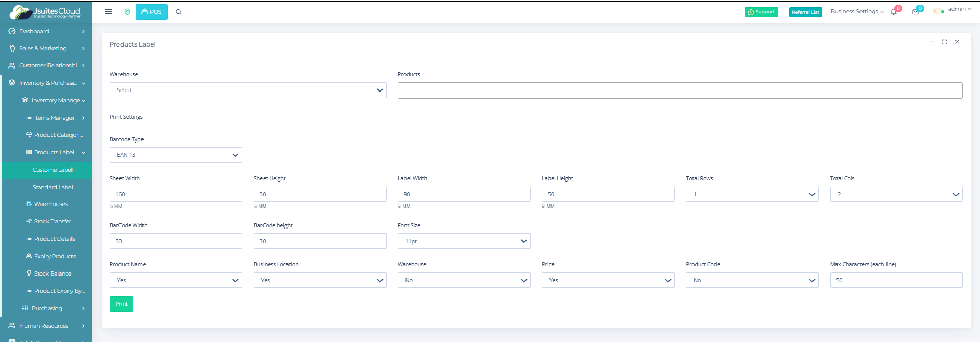Click the green Print button
Image resolution: width=980 pixels, height=342 pixels.
click(122, 304)
